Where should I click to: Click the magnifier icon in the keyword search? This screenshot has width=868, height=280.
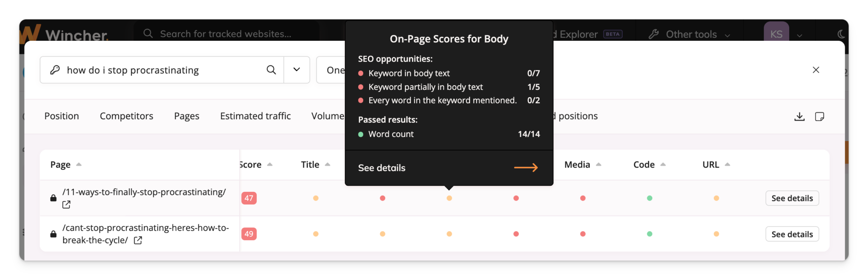click(271, 70)
